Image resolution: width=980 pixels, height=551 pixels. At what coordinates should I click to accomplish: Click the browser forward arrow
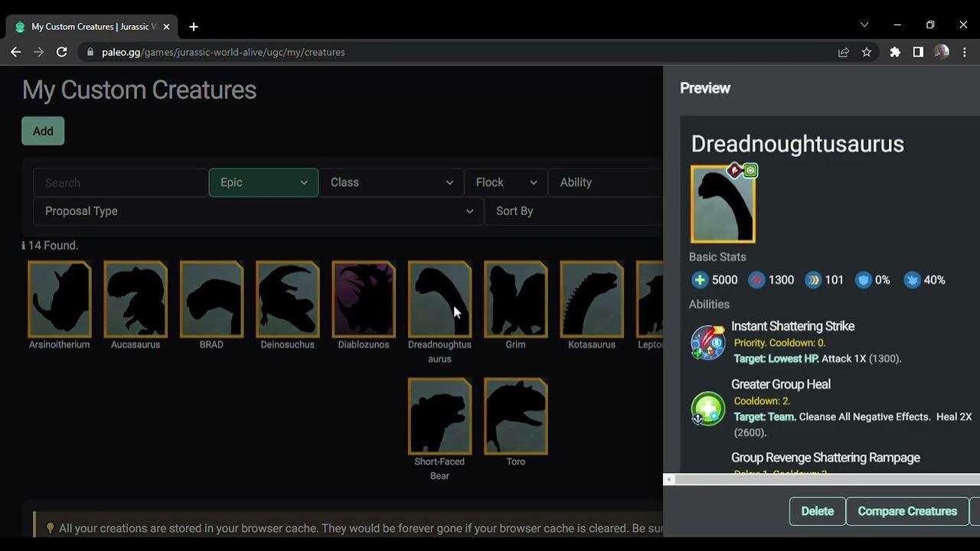pos(39,52)
